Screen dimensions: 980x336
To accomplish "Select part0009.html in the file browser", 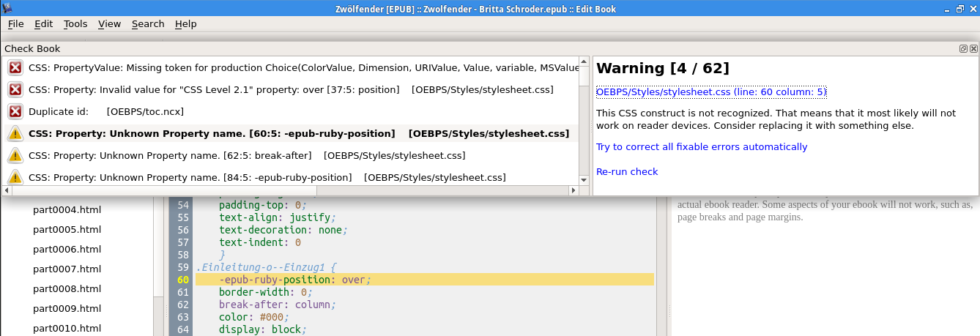I will tap(67, 308).
